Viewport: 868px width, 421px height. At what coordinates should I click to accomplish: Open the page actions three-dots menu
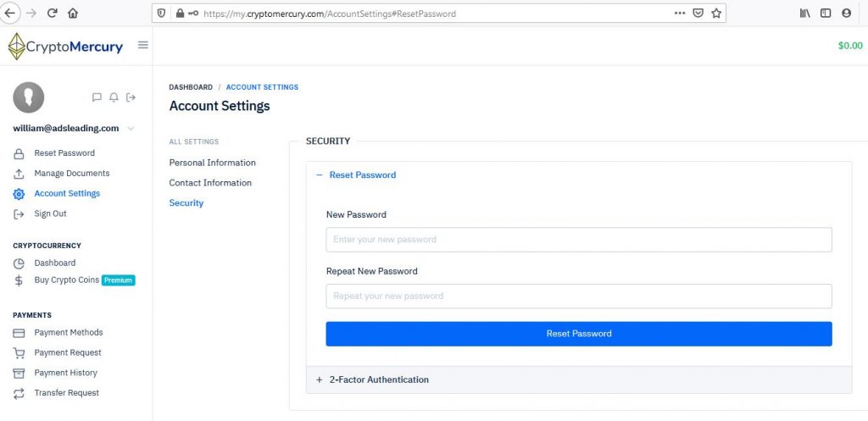pyautogui.click(x=680, y=14)
